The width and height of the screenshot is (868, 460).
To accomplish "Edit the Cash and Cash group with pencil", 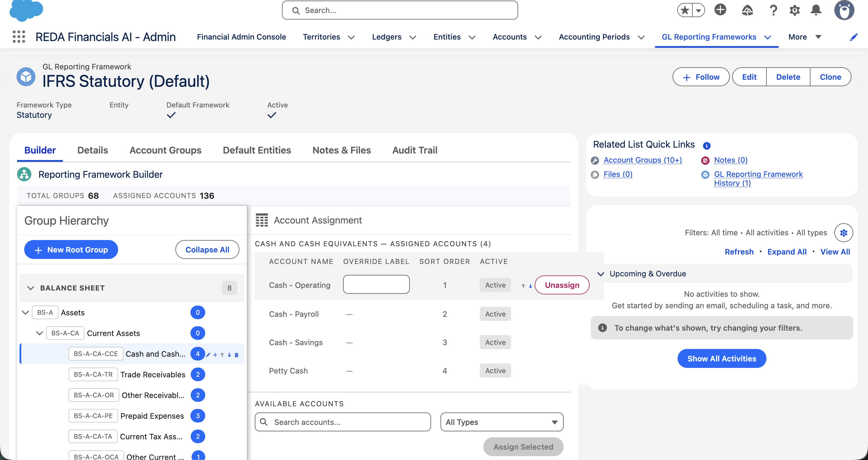I will click(208, 355).
